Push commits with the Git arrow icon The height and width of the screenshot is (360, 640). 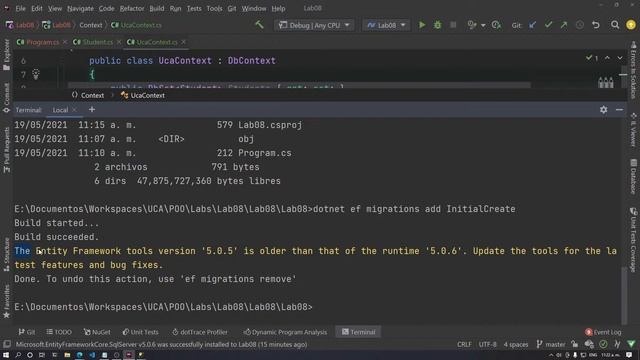click(x=564, y=25)
